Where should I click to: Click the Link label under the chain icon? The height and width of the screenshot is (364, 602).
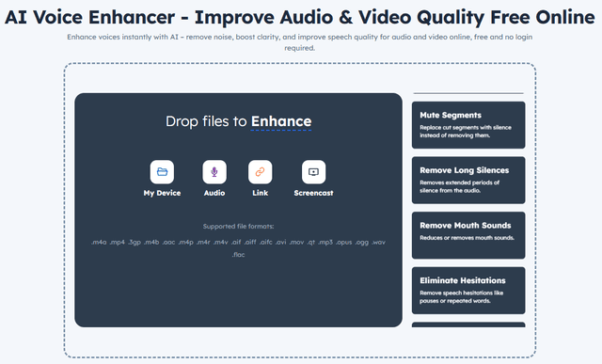click(x=260, y=193)
